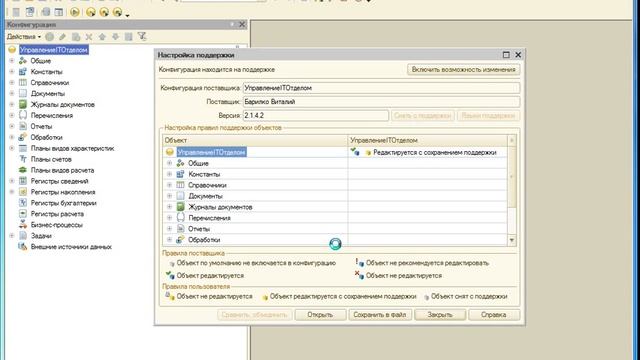Click the Внешние источники данных icon
The height and width of the screenshot is (360, 640).
23,247
